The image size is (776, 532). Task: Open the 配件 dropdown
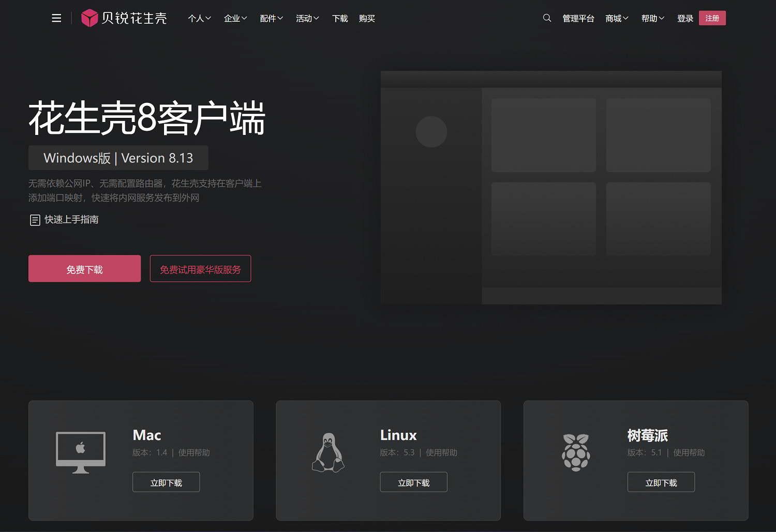[x=271, y=19]
